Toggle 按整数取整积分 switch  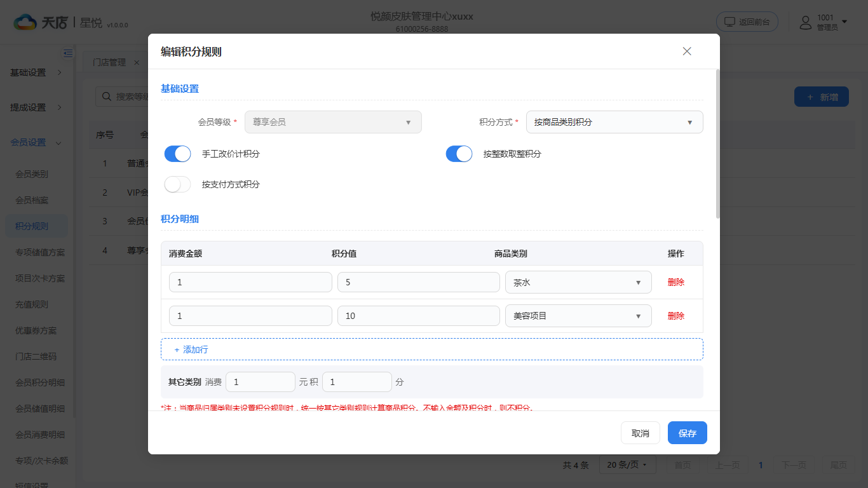click(x=459, y=154)
